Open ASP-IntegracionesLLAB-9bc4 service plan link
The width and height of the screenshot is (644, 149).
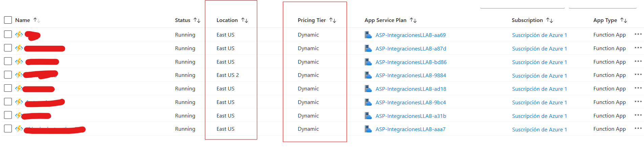[410, 102]
